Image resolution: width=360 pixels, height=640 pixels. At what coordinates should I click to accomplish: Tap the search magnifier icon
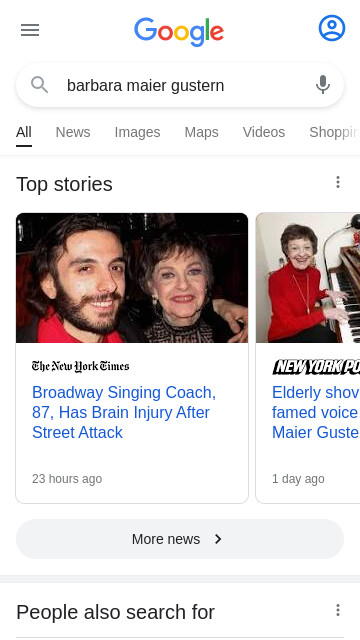pos(40,85)
